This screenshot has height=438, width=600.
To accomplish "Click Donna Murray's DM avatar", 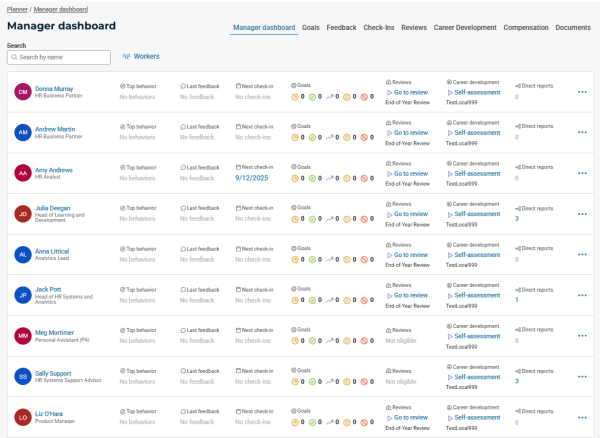I will click(22, 91).
